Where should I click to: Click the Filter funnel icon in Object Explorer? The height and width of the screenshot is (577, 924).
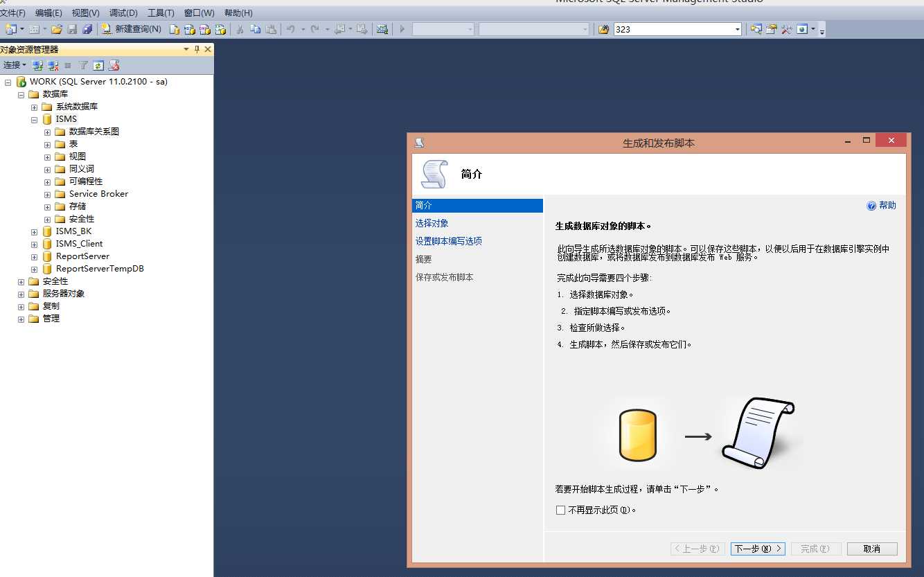83,65
